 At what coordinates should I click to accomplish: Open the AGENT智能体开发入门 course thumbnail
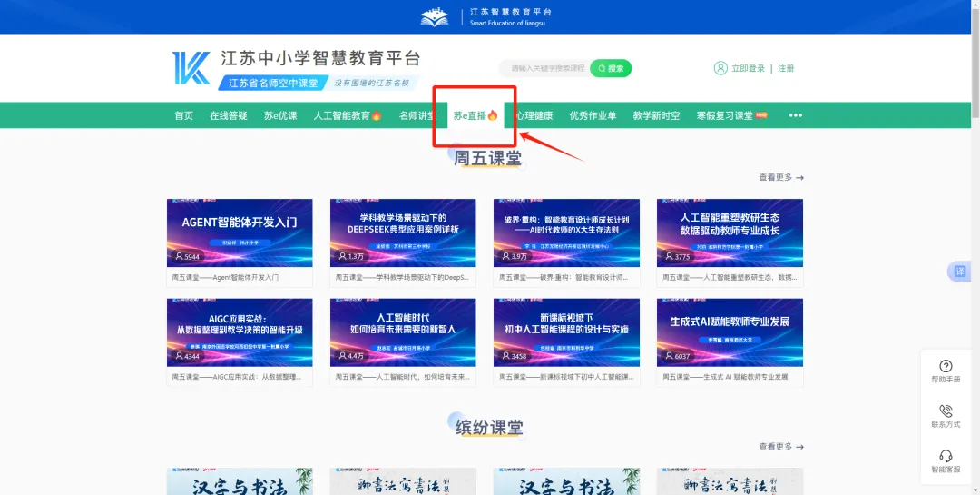[240, 233]
